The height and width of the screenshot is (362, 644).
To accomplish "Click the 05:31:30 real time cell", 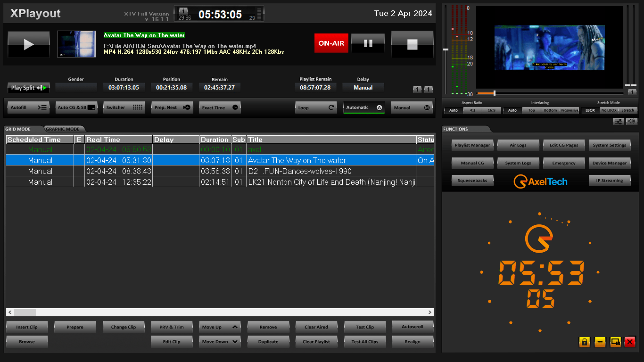I will 118,160.
